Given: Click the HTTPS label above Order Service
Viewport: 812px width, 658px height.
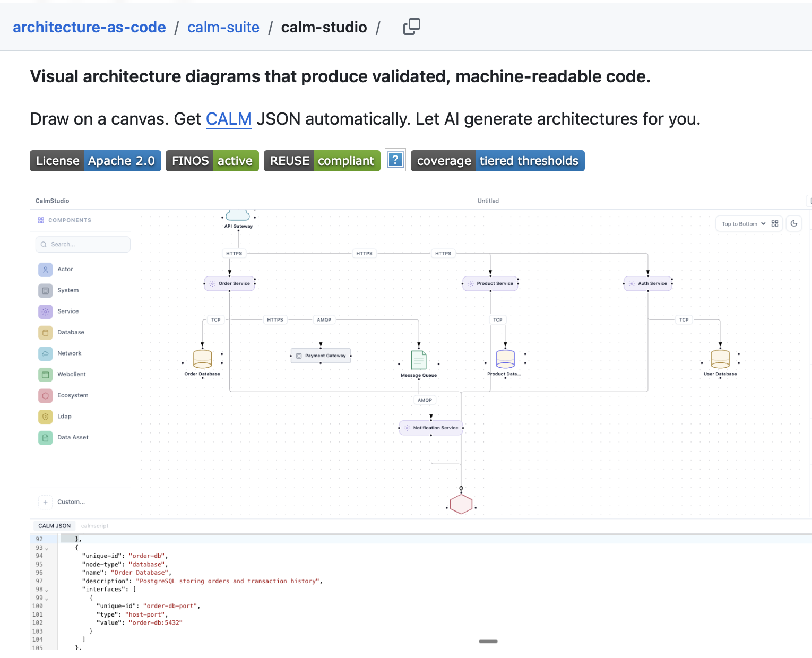Looking at the screenshot, I should pyautogui.click(x=234, y=254).
